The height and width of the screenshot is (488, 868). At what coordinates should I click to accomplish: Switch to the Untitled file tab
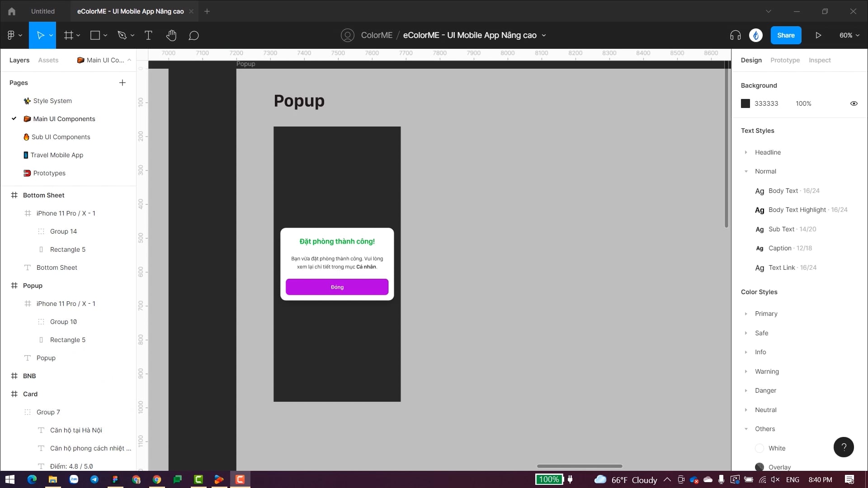click(43, 11)
